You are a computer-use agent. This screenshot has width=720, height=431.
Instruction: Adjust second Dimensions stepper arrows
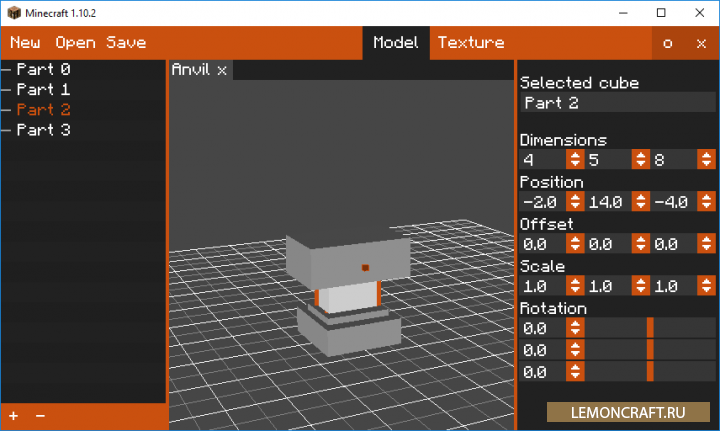coord(641,160)
